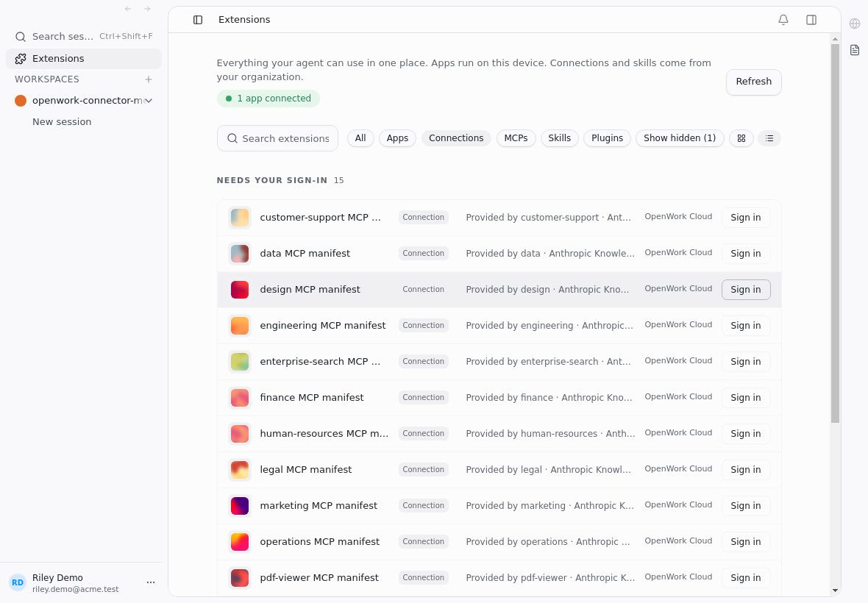The width and height of the screenshot is (868, 603).
Task: Sign in to operations MCP manifest
Action: tap(746, 541)
